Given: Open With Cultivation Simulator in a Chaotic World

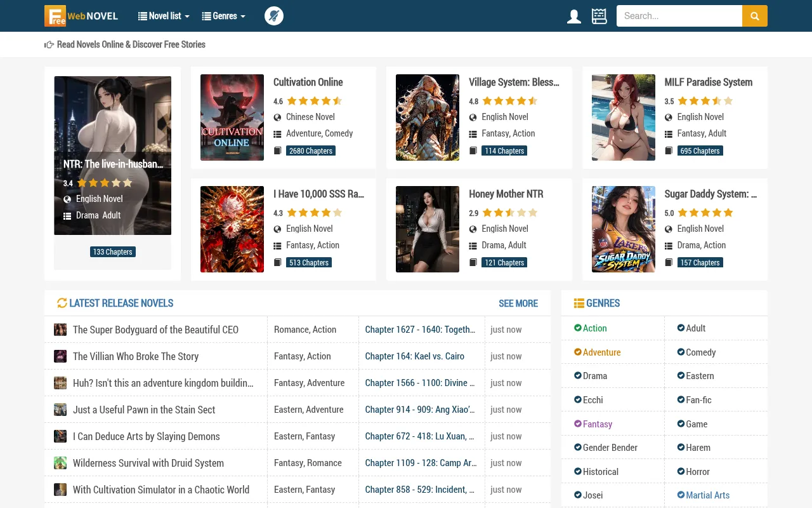Looking at the screenshot, I should [161, 490].
